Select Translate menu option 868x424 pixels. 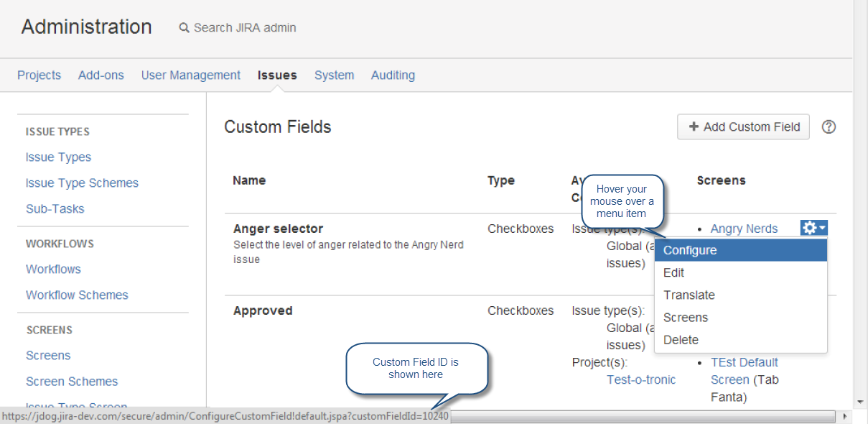[x=689, y=295]
